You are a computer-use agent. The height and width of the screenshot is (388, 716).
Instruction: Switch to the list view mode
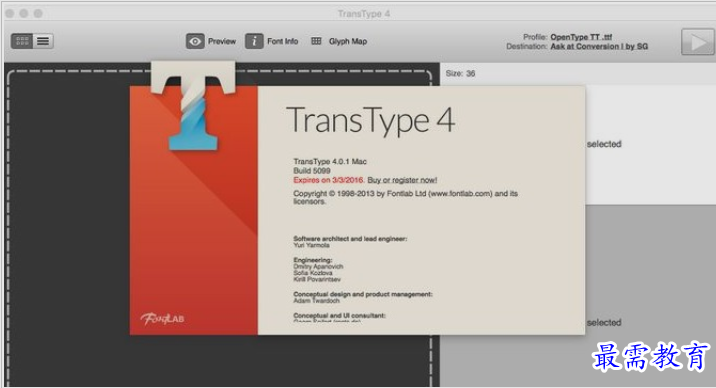(x=43, y=41)
